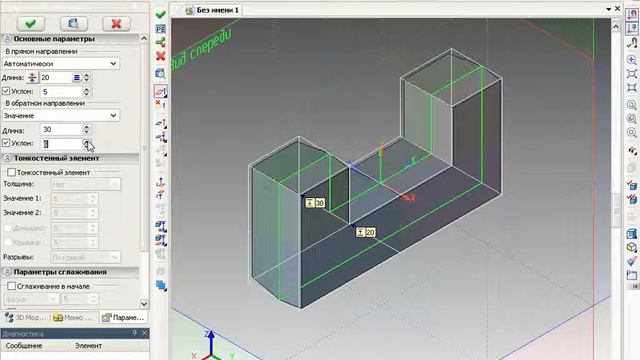The width and height of the screenshot is (640, 360).
Task: Enable the Тонкостенный элемент checkbox
Action: tap(12, 172)
